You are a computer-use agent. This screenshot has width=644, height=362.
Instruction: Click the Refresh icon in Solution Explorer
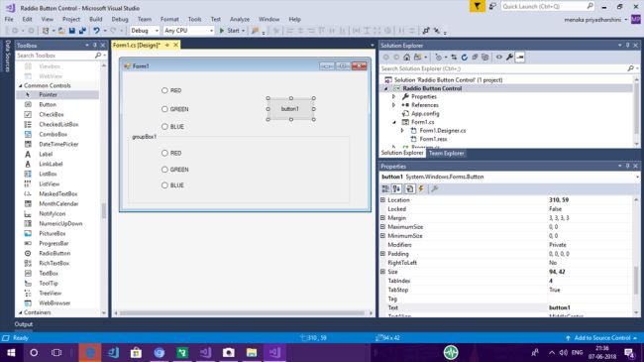pyautogui.click(x=464, y=58)
